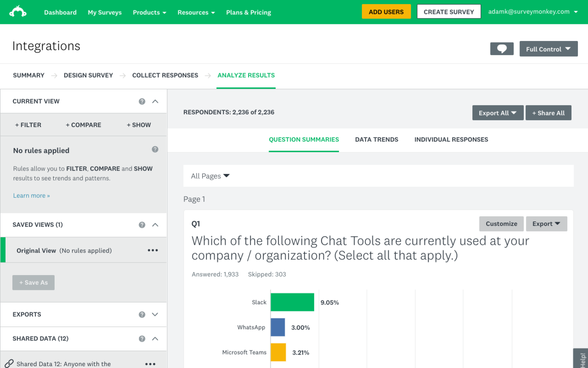Open the Resources menu

click(x=196, y=12)
